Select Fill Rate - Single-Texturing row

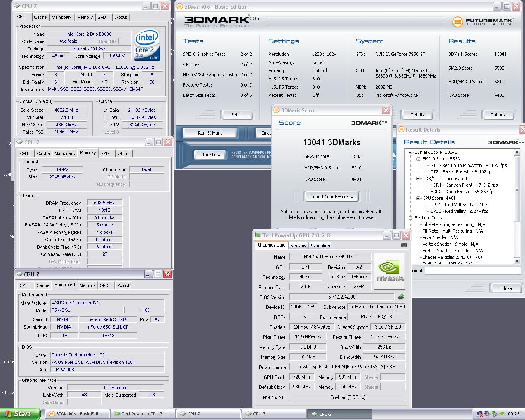click(x=454, y=224)
